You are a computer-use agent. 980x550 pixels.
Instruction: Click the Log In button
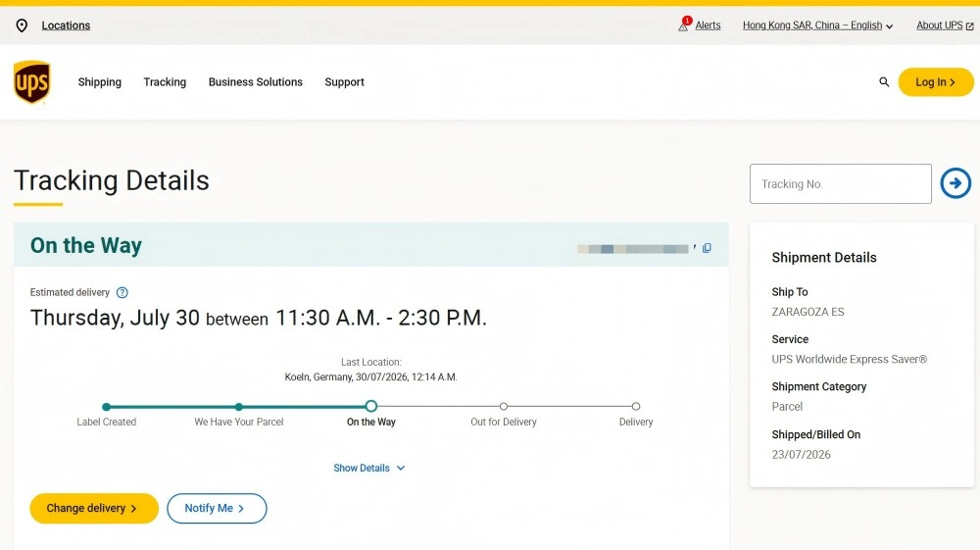click(x=936, y=82)
